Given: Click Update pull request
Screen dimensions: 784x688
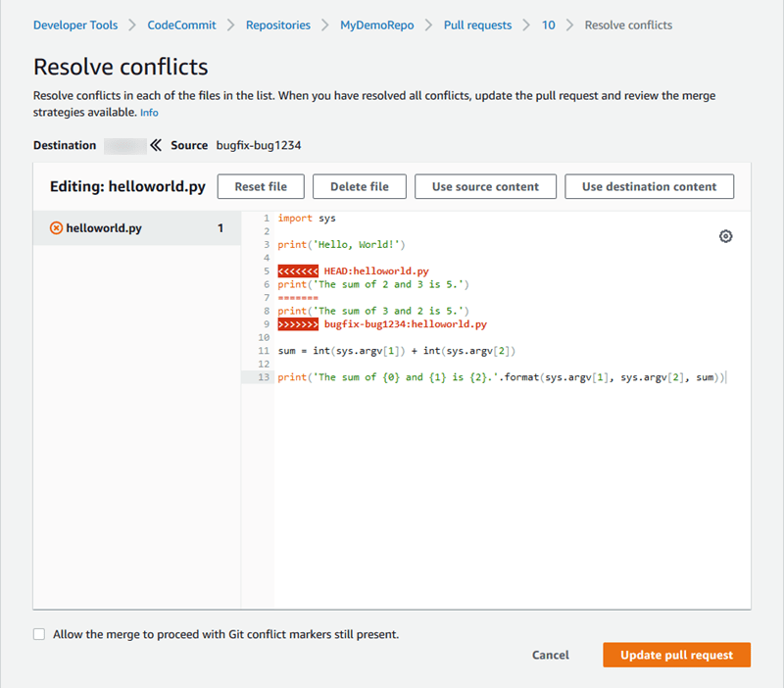Looking at the screenshot, I should (x=676, y=655).
